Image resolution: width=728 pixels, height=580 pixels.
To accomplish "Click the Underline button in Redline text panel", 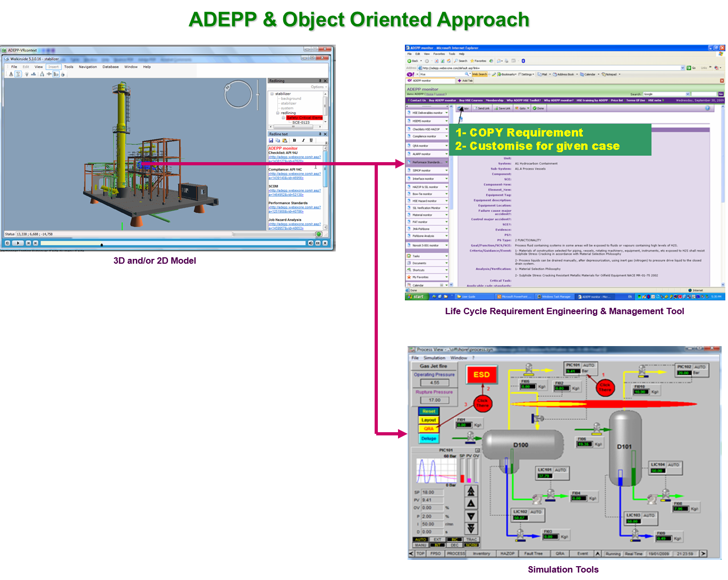I will (x=311, y=140).
